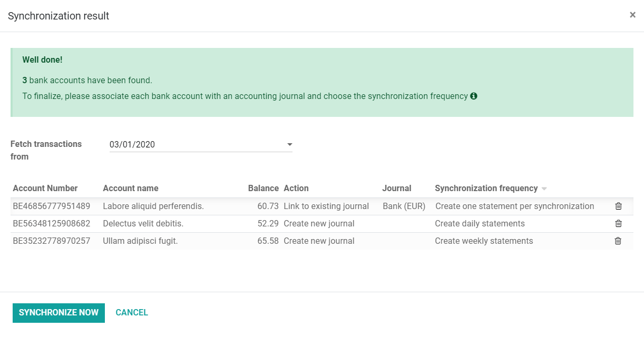
Task: Click the 60.73 balance value
Action: (x=268, y=206)
